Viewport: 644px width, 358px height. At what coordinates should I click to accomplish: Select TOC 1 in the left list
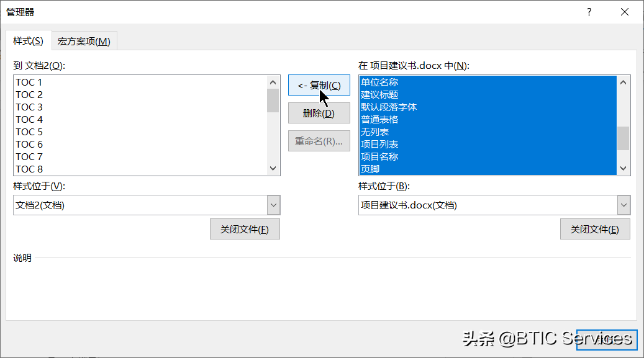tap(140, 82)
